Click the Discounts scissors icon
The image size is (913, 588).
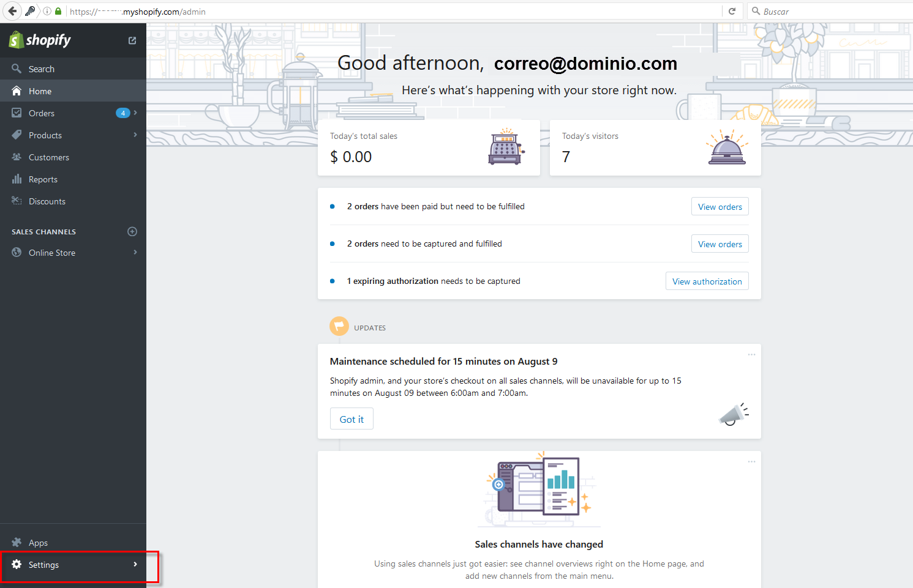[17, 201]
